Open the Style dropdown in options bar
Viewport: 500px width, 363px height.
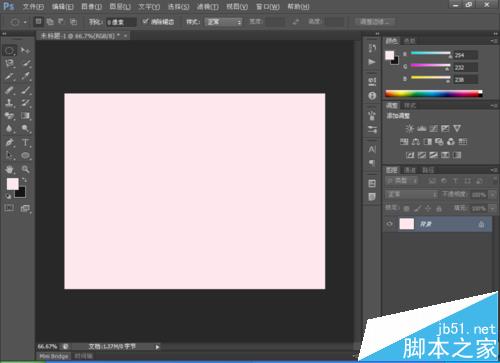[223, 22]
